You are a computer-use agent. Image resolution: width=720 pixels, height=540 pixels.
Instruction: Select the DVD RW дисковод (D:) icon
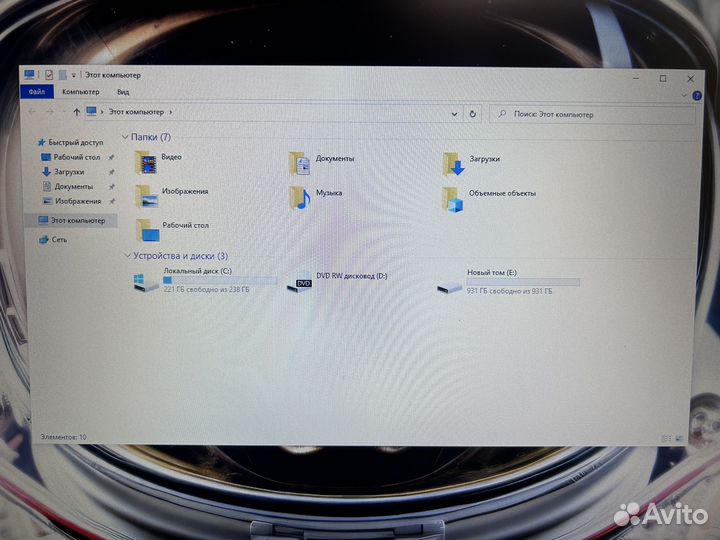coord(299,283)
